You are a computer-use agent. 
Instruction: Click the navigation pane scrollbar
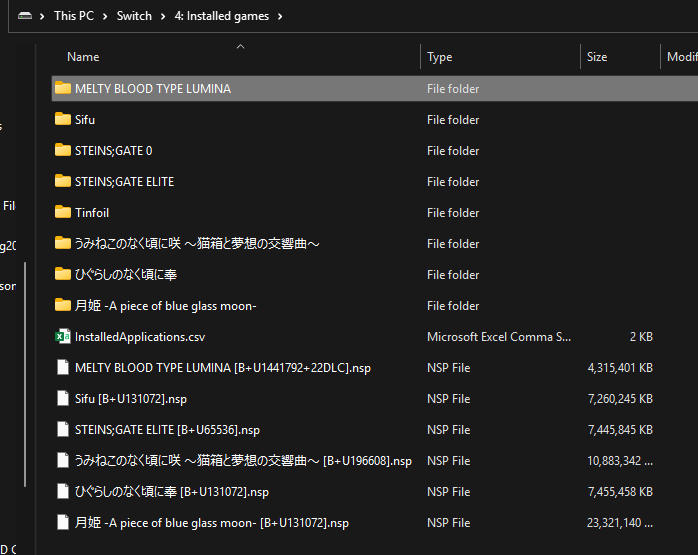tap(25, 374)
